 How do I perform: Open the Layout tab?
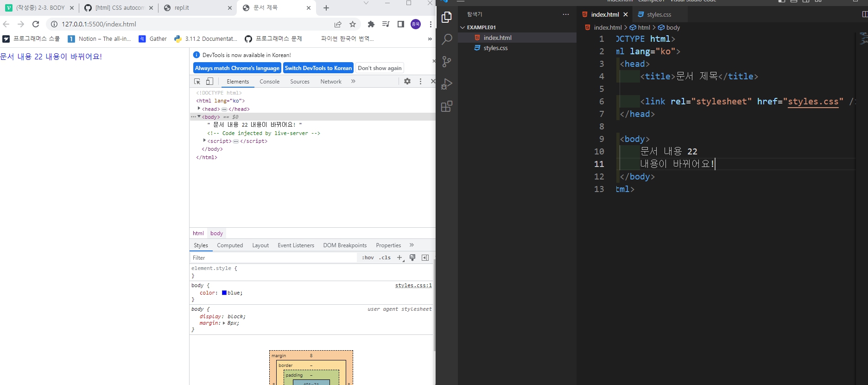260,245
